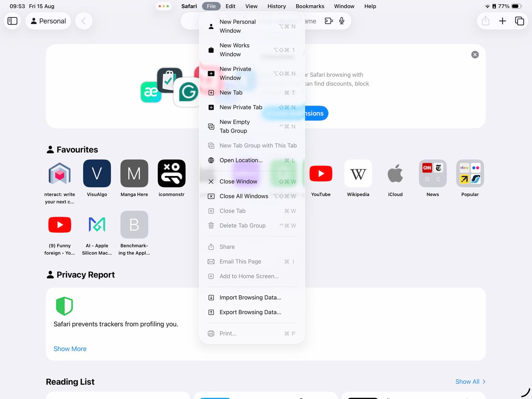The height and width of the screenshot is (399, 532).
Task: Dismiss the extensions promo card
Action: [475, 55]
